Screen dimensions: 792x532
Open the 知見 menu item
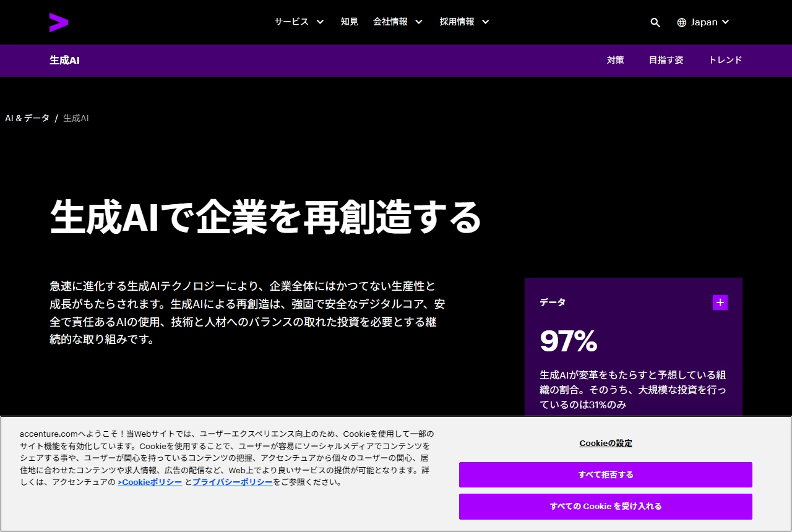click(x=349, y=22)
